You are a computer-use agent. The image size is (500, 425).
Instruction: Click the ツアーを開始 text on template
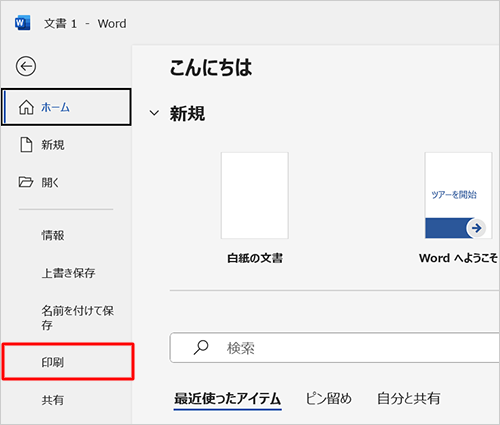tap(454, 194)
